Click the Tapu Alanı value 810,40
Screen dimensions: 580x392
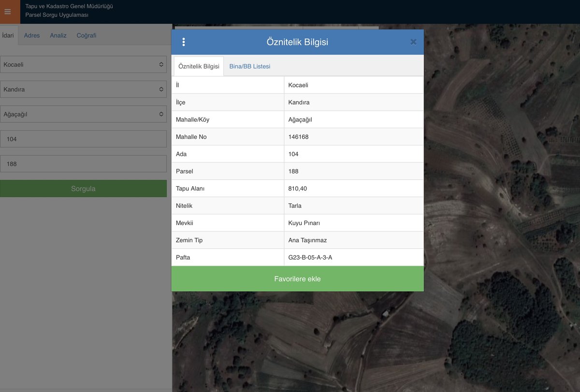pos(298,189)
